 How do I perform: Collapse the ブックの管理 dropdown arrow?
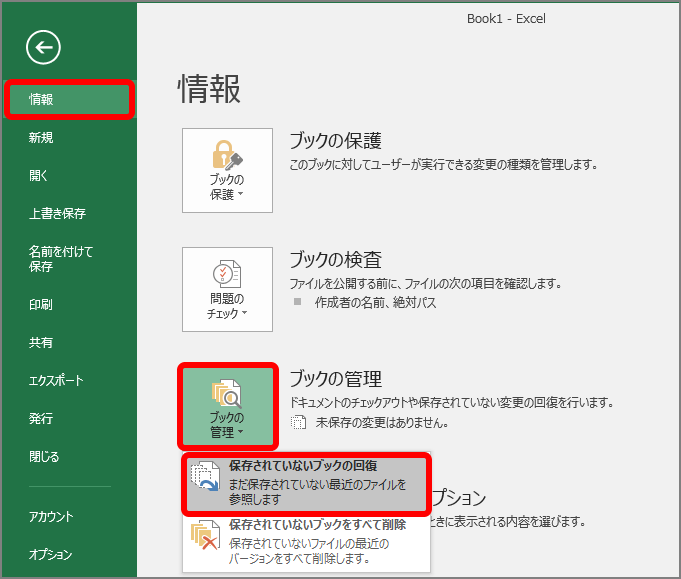pos(241,432)
